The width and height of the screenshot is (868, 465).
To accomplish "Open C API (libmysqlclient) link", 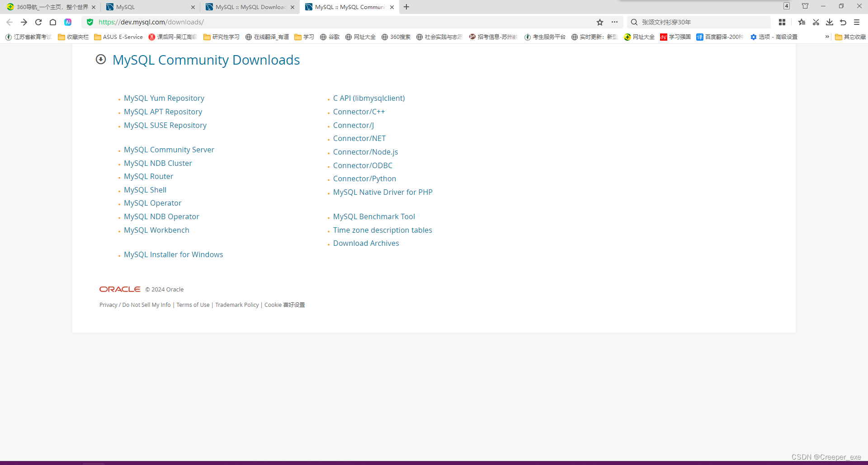I will (369, 98).
